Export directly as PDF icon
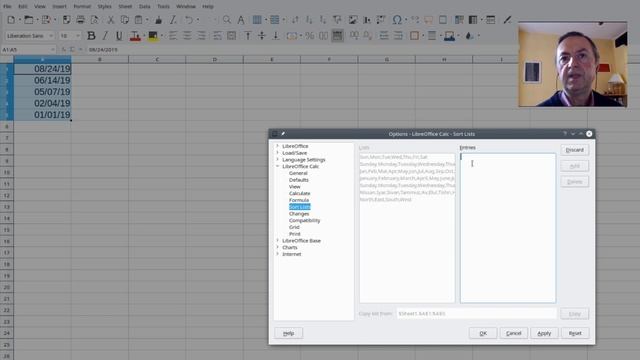Image resolution: width=640 pixels, height=360 pixels. 66,20
